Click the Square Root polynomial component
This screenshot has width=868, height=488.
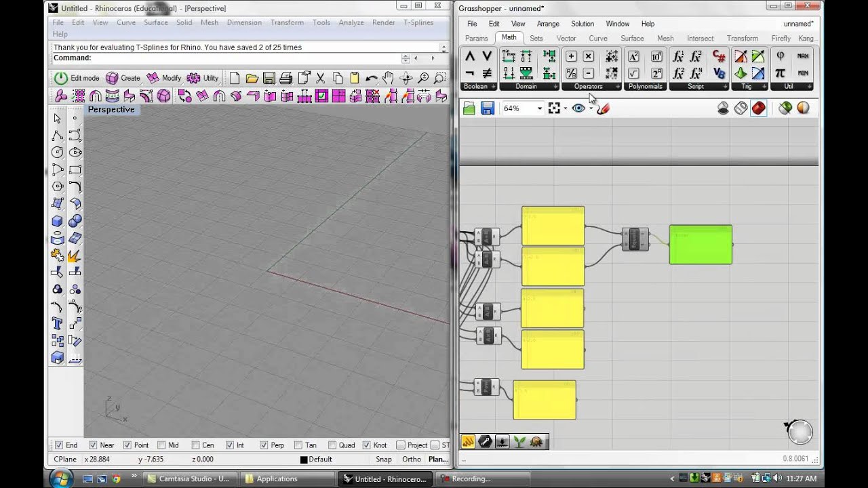pos(633,73)
